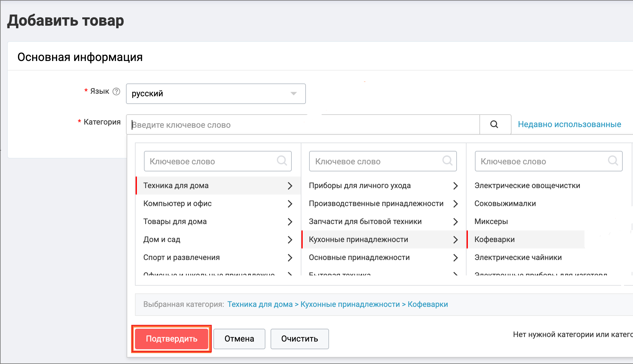Expand Приборы для личного ухода chevron
The image size is (633, 364).
455,186
